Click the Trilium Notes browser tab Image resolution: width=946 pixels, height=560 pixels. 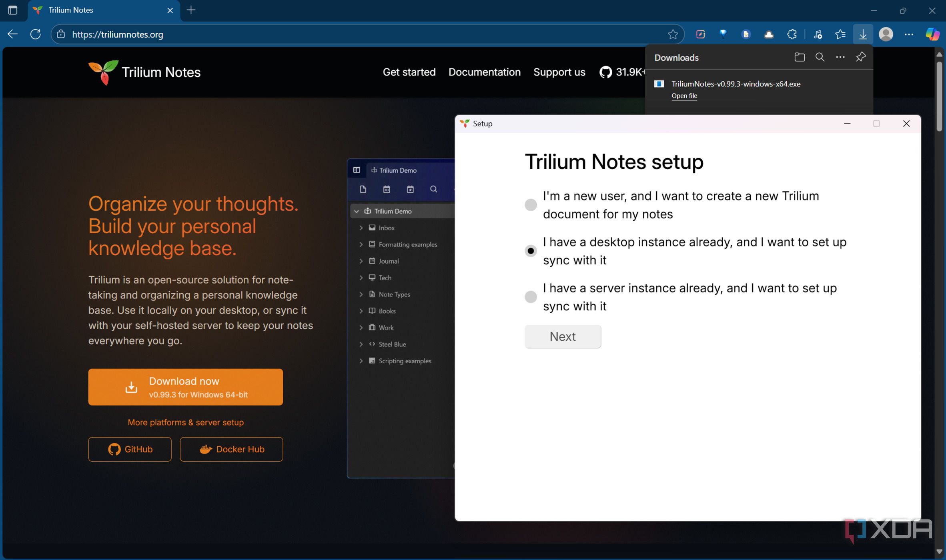point(104,10)
